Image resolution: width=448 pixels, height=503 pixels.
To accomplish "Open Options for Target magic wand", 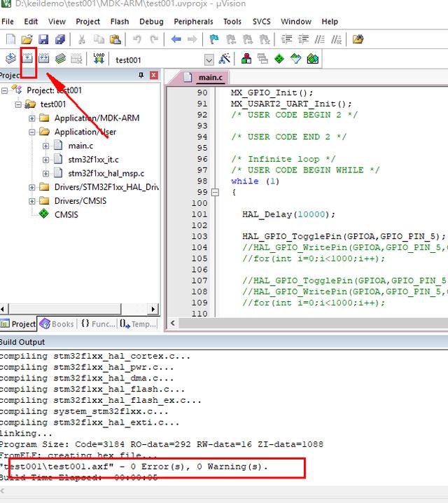I will click(x=225, y=59).
